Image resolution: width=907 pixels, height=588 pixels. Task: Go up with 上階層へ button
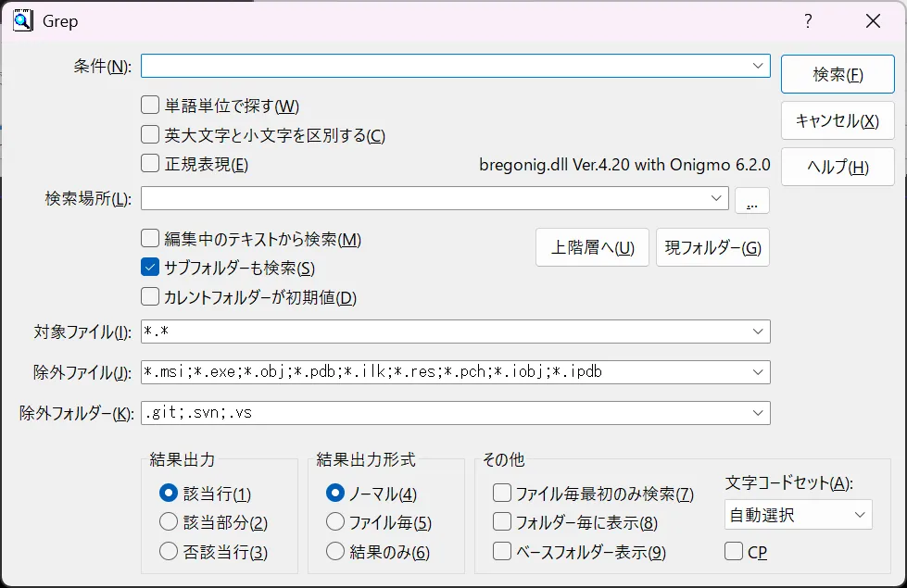(592, 248)
